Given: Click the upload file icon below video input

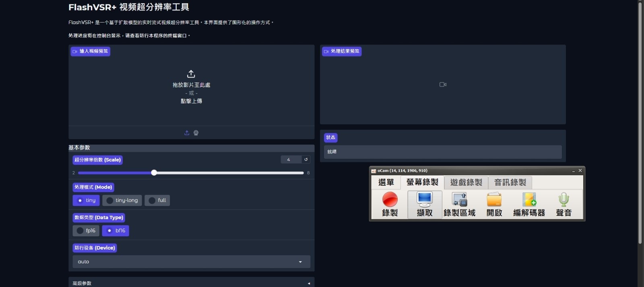Looking at the screenshot, I should pos(187,133).
